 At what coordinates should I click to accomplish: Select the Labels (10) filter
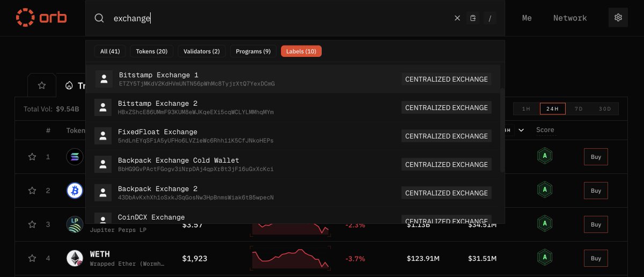coord(301,52)
